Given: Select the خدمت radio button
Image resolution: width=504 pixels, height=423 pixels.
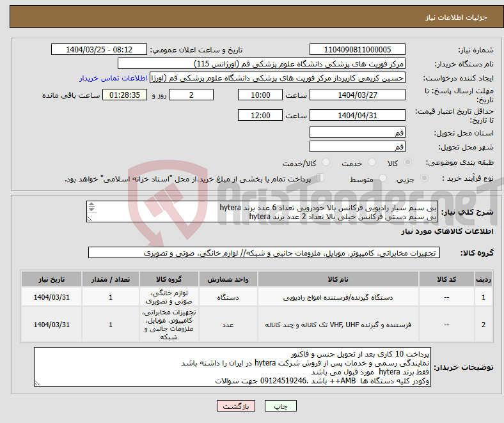Looking at the screenshot, I should pos(372,162).
